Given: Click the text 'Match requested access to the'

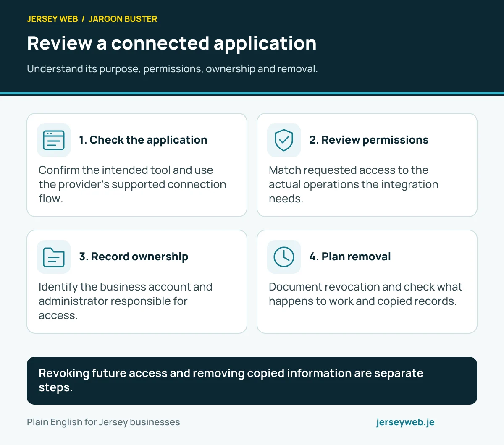Looking at the screenshot, I should point(349,170).
